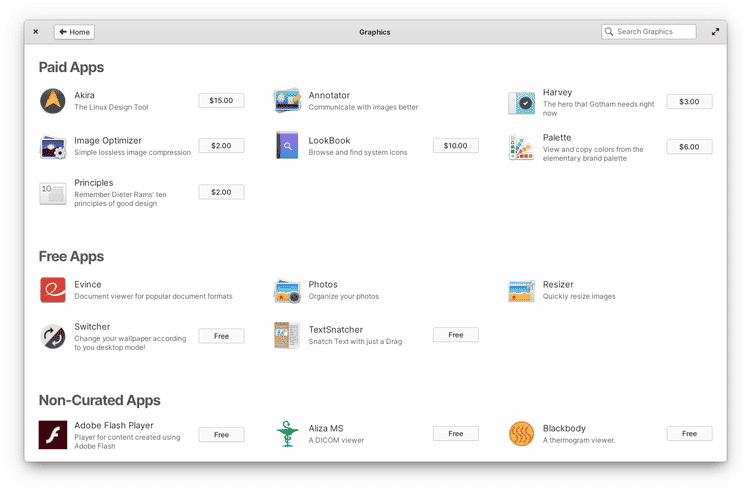This screenshot has height=488, width=750.
Task: Select the Palette app icon
Action: click(x=521, y=147)
